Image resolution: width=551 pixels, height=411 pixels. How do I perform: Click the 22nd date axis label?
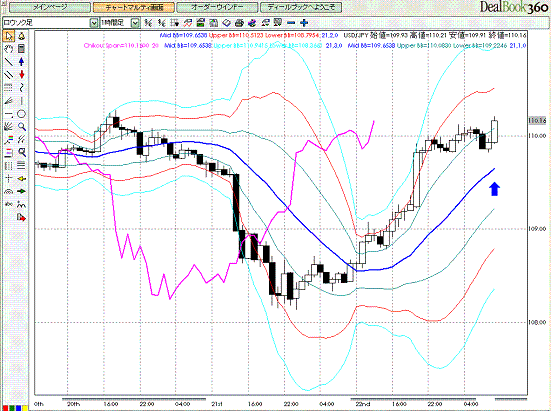[363, 404]
